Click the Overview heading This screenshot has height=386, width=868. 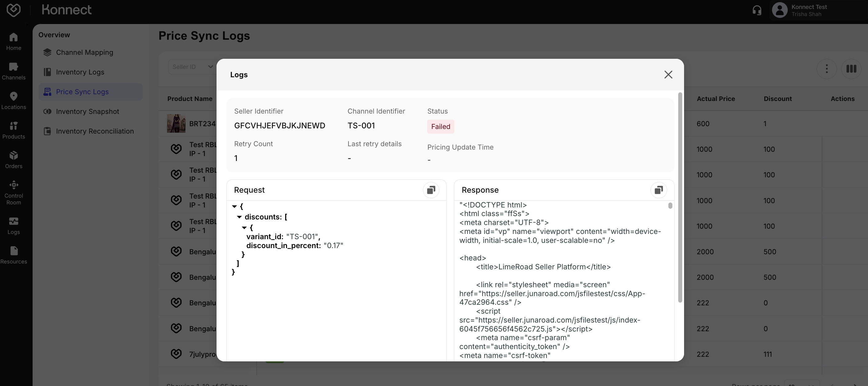[54, 35]
